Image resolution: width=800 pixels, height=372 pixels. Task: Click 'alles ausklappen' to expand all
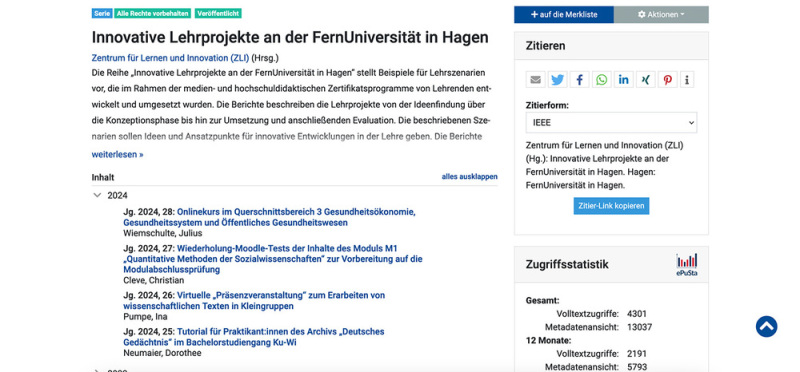coord(469,177)
